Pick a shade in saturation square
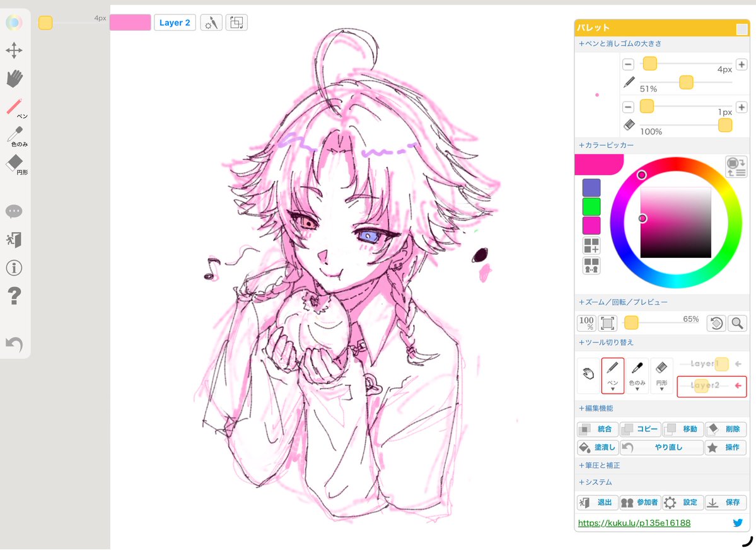Image resolution: width=756 pixels, height=550 pixels. [x=675, y=223]
